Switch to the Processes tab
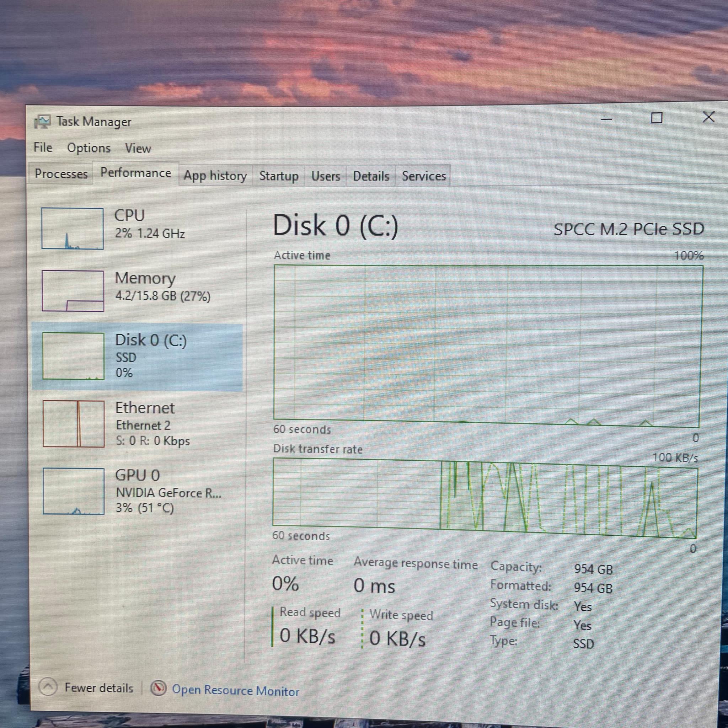This screenshot has height=728, width=728. click(x=61, y=174)
